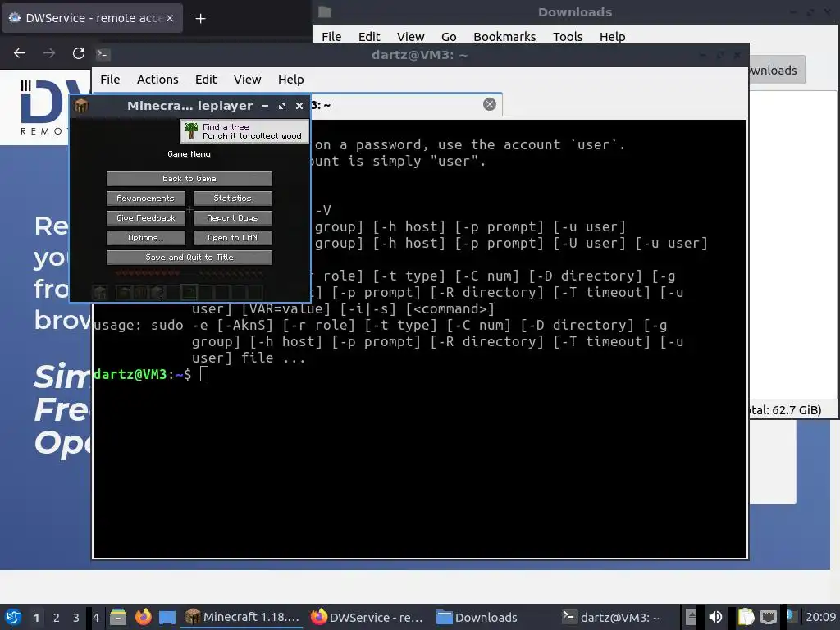Click Back to Game in Minecraft menu

[189, 178]
